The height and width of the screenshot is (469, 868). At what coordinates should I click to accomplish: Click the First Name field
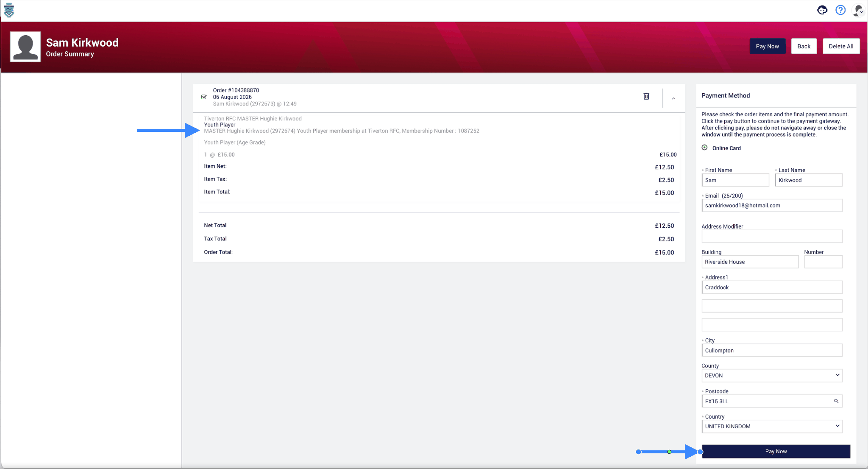[735, 180]
